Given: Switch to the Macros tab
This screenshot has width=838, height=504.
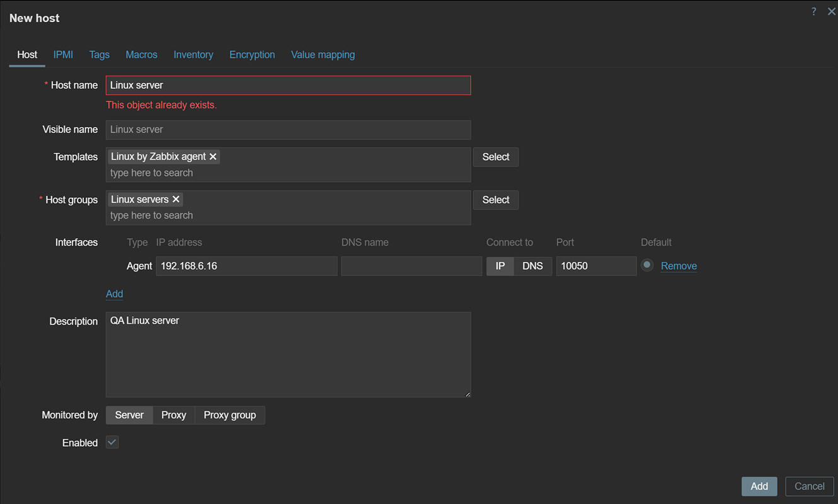Looking at the screenshot, I should tap(142, 55).
